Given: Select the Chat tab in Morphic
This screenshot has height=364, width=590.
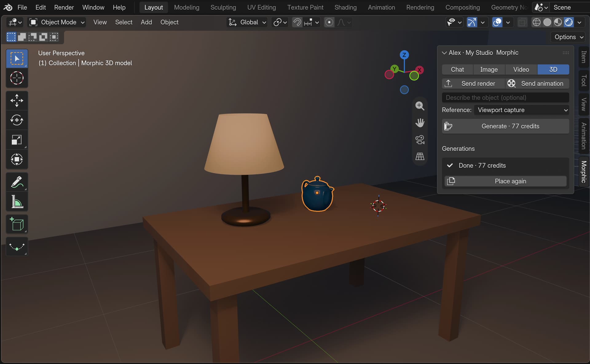Looking at the screenshot, I should (457, 69).
